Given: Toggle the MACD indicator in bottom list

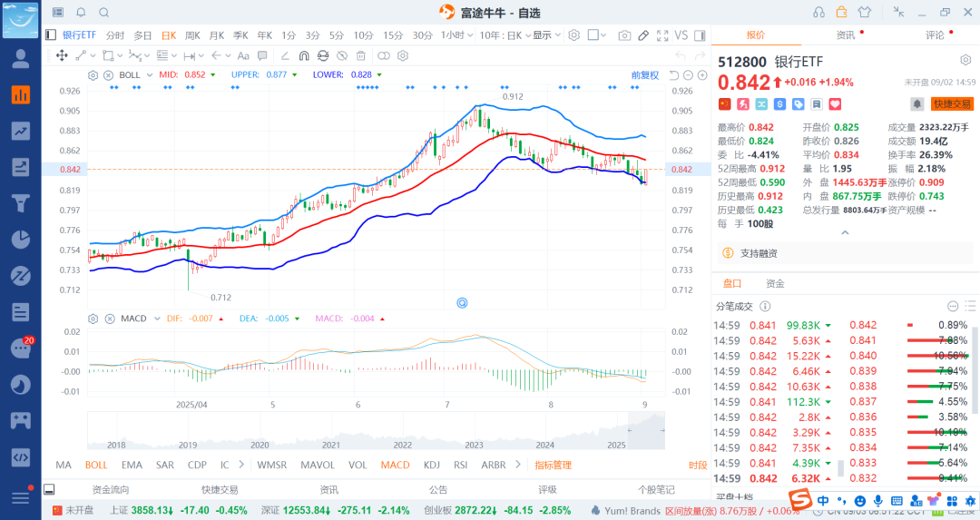Looking at the screenshot, I should [395, 465].
